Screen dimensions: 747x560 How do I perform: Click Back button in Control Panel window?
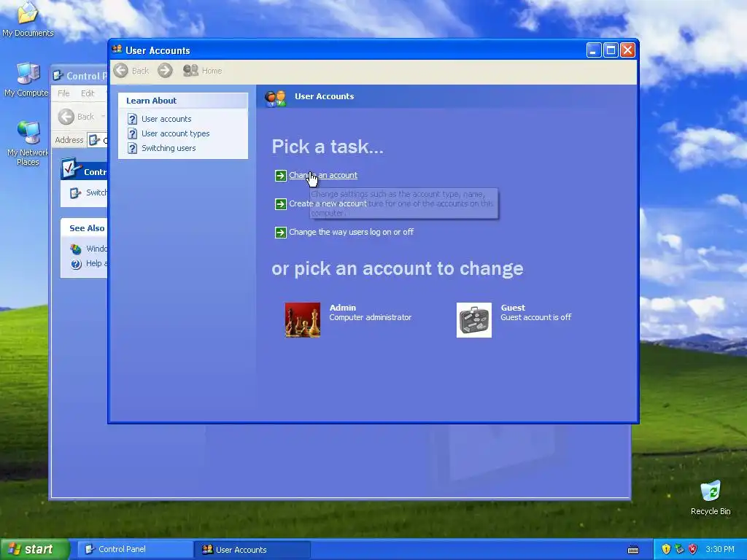(76, 117)
